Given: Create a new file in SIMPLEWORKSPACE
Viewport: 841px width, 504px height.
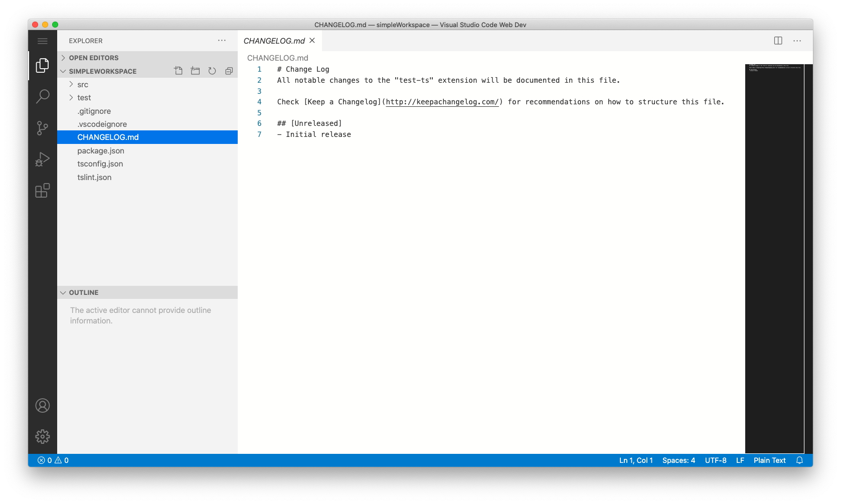Looking at the screenshot, I should 179,71.
